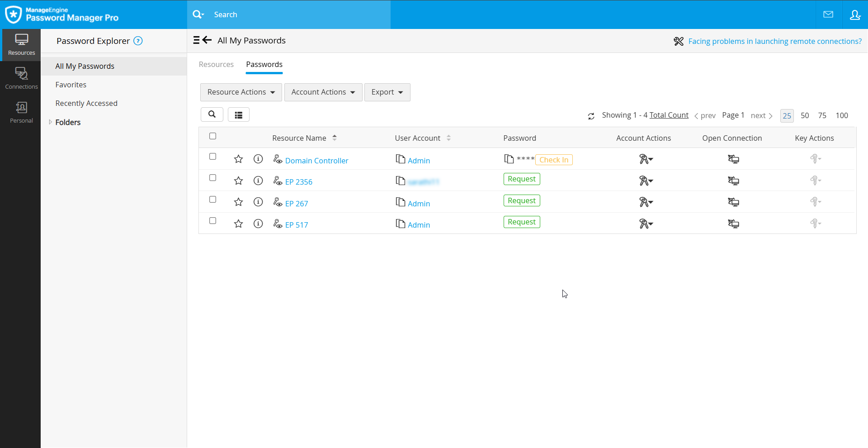Sort by User Account column

coord(422,138)
